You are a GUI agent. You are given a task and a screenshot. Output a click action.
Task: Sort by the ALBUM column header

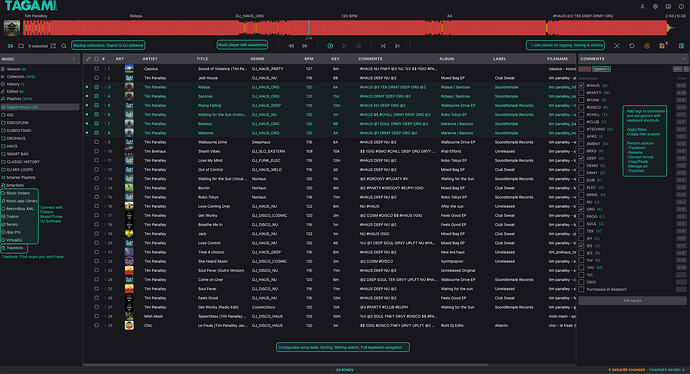click(x=446, y=59)
